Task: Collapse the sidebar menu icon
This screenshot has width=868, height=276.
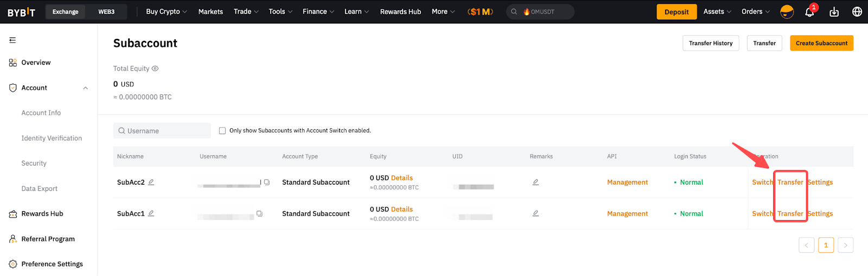Action: coord(12,40)
